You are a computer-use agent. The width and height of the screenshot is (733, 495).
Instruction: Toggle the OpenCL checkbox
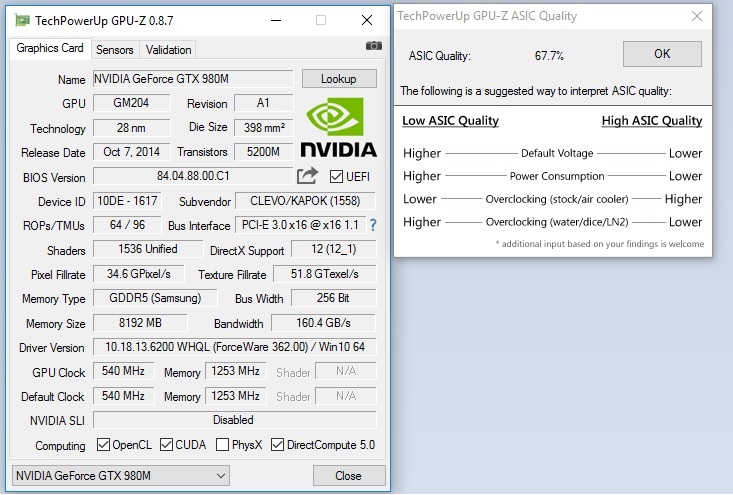click(x=103, y=445)
